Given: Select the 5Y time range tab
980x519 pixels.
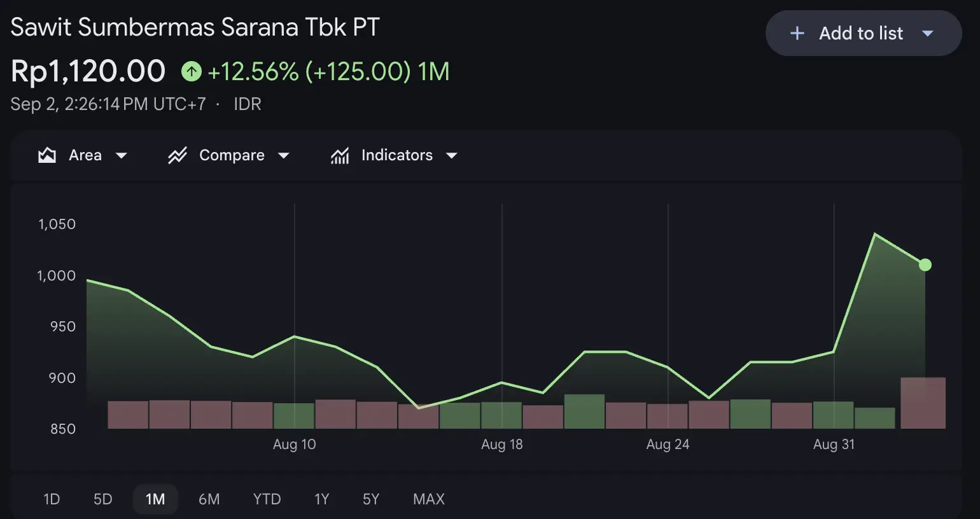Looking at the screenshot, I should 371,499.
